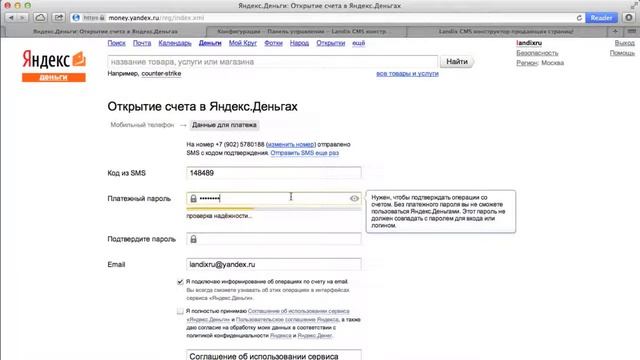Open the Яндекс privacy policy link
Screen dimensions: 640x360
(x=280, y=336)
